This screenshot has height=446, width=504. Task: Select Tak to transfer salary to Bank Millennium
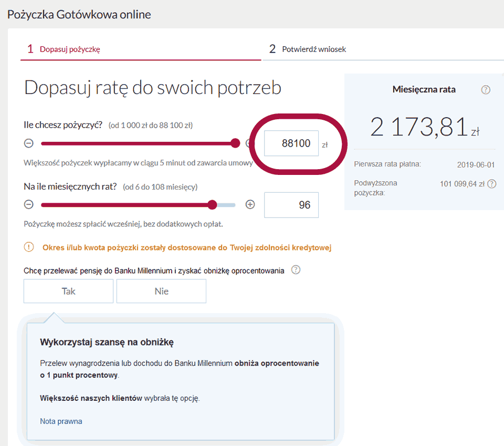click(x=68, y=291)
